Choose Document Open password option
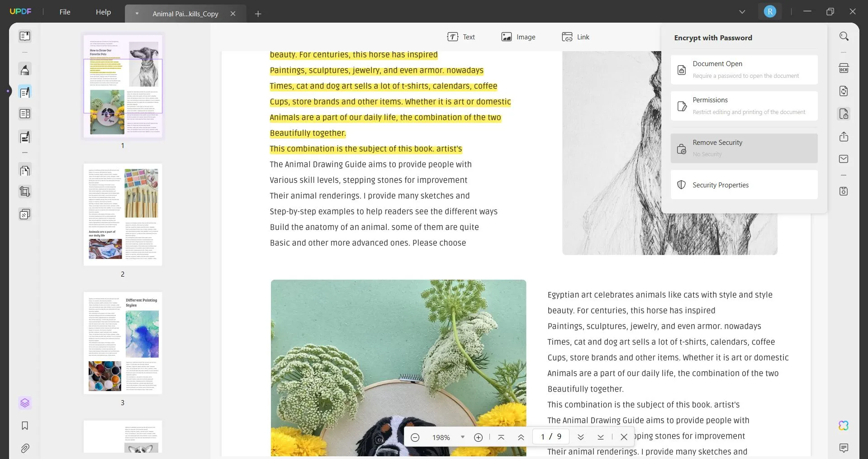 pos(744,70)
